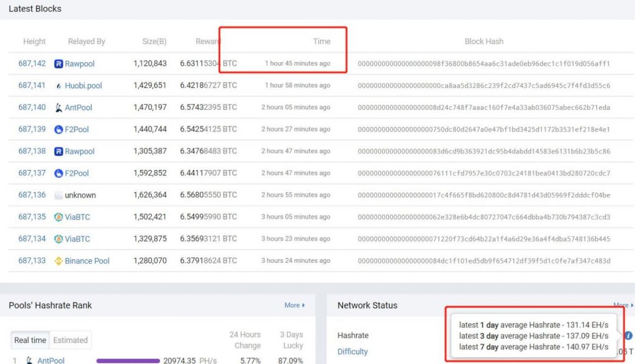
Task: Click the AntPool purple hashrate bar
Action: pyautogui.click(x=128, y=360)
